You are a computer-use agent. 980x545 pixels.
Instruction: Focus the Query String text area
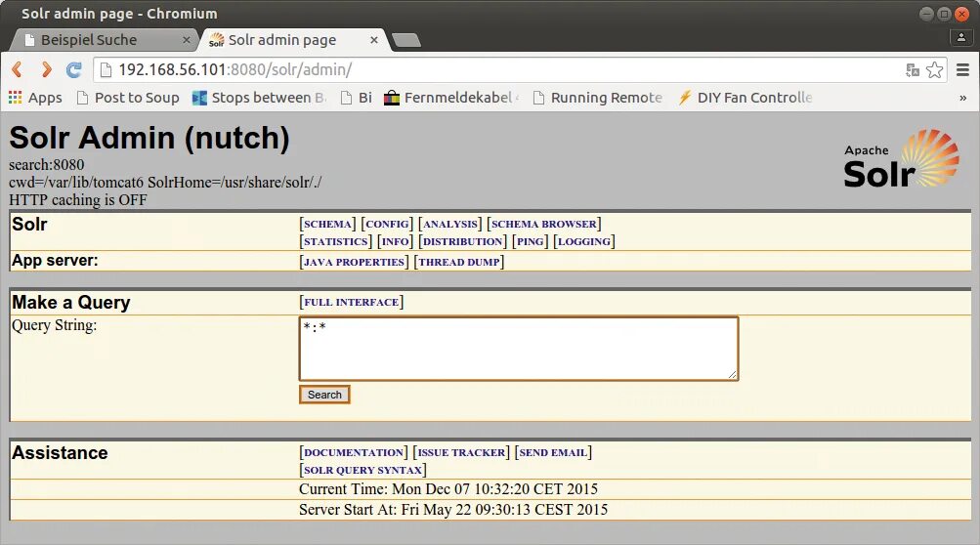pos(519,349)
